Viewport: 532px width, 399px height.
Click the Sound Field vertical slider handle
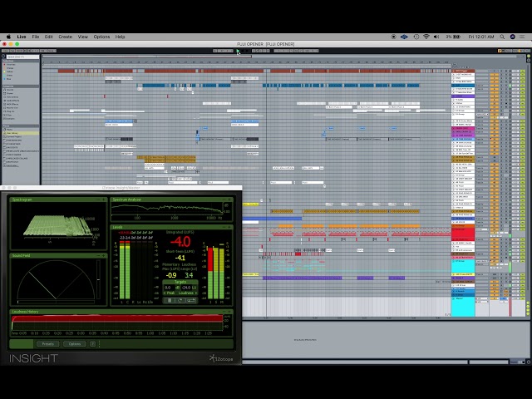[98, 279]
